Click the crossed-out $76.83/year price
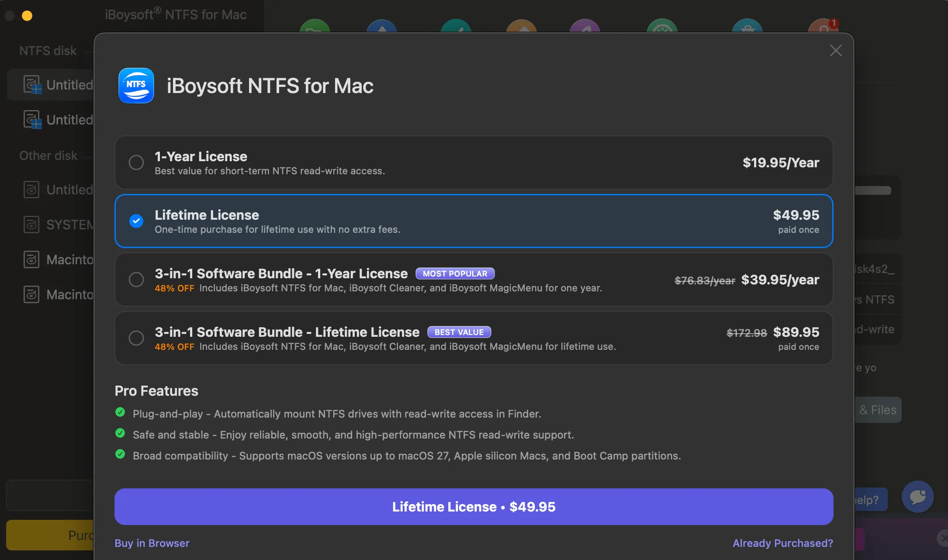The image size is (948, 560). 705,280
